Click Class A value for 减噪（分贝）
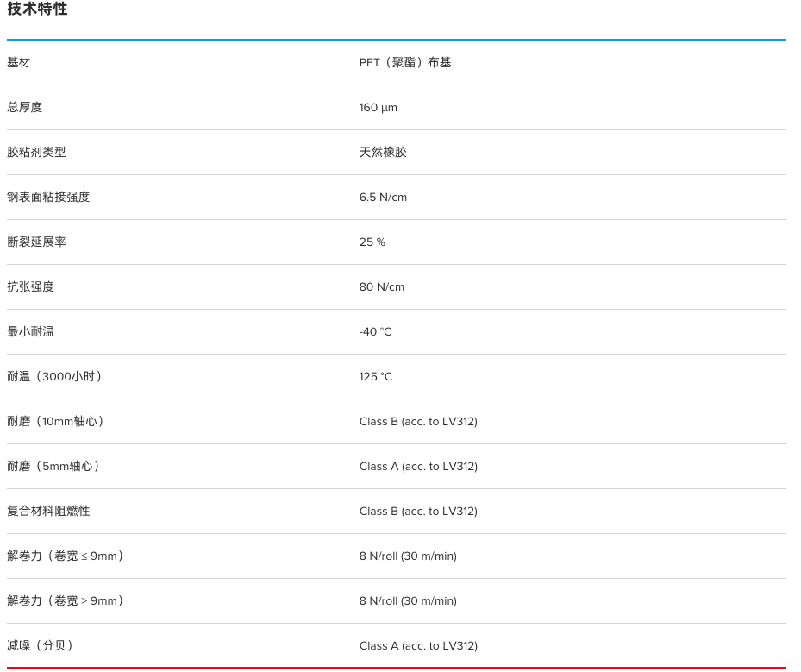 (x=418, y=645)
